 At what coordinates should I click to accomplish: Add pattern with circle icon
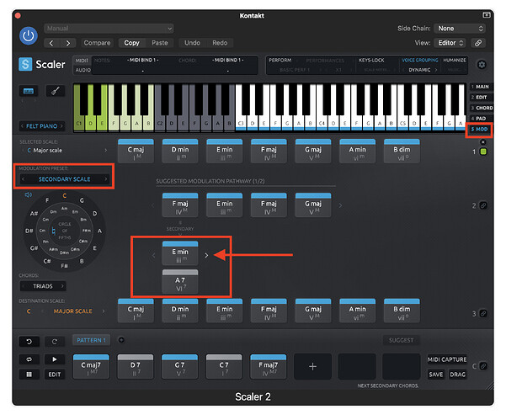tap(121, 340)
